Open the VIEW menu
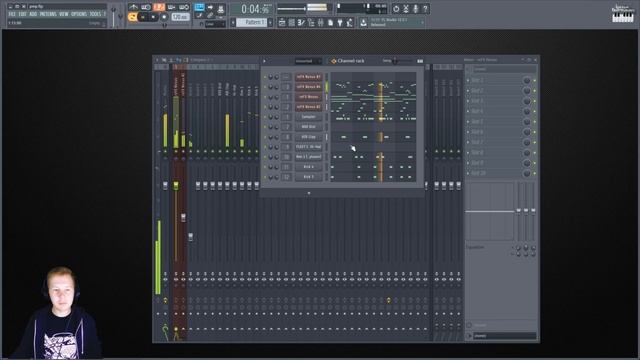The height and width of the screenshot is (360, 640). (64, 14)
